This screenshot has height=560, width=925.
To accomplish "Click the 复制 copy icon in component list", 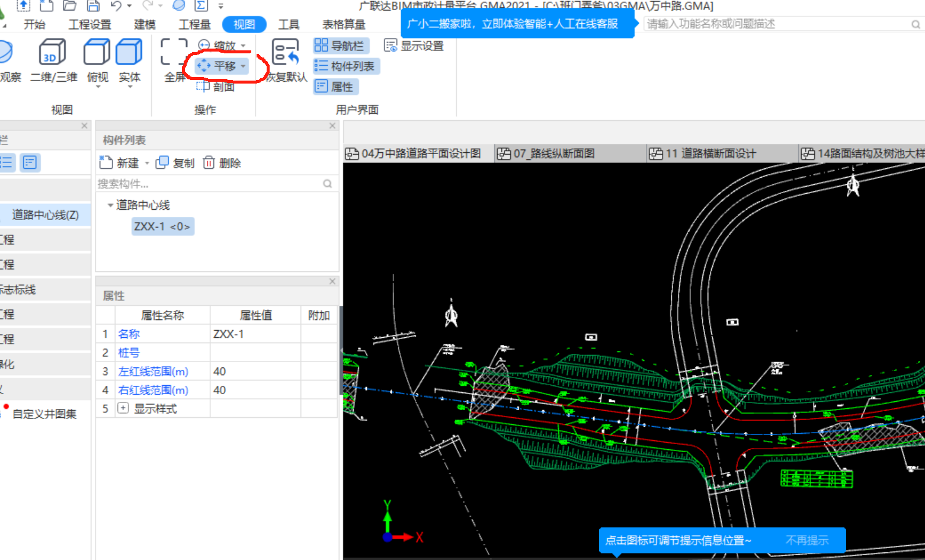I will (x=175, y=163).
